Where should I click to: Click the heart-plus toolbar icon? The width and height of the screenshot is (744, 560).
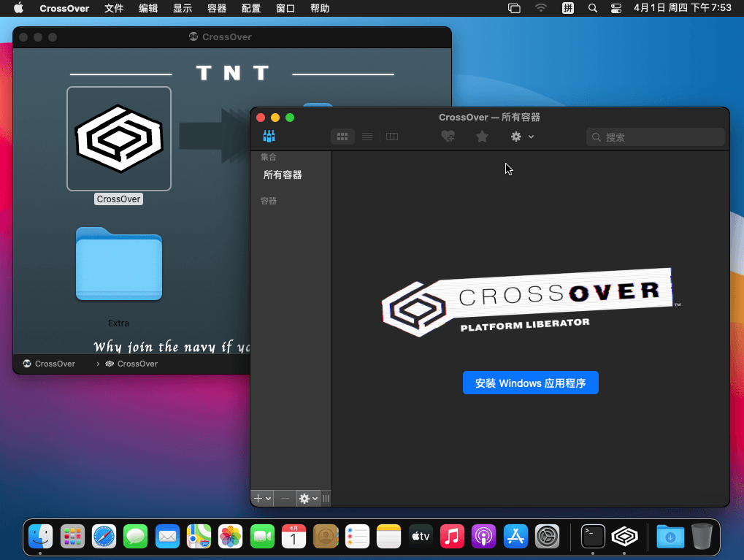448,137
